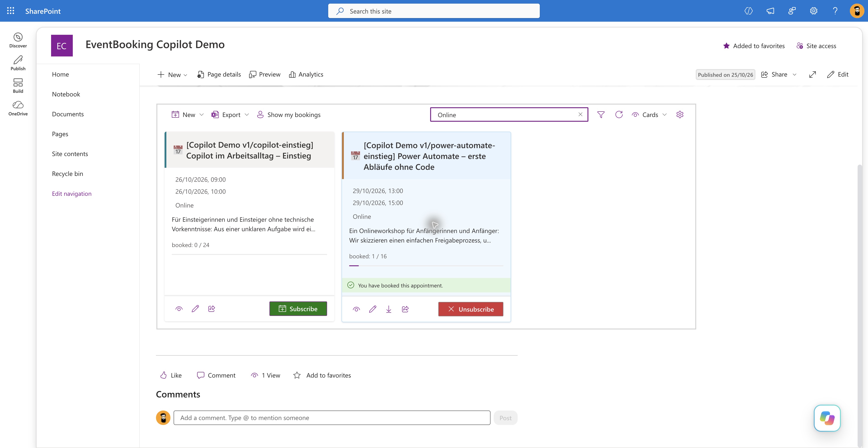View details of Power Automate event
Screen dimensions: 868x448
356,309
